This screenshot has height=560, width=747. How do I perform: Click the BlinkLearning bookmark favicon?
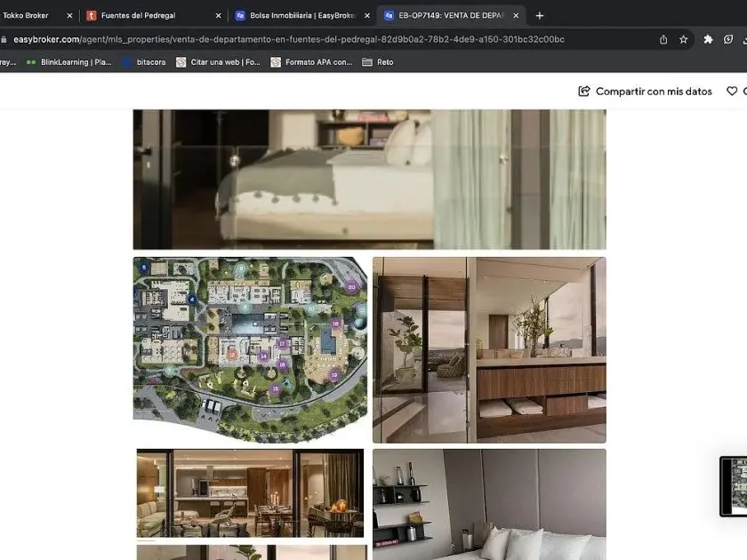click(31, 62)
